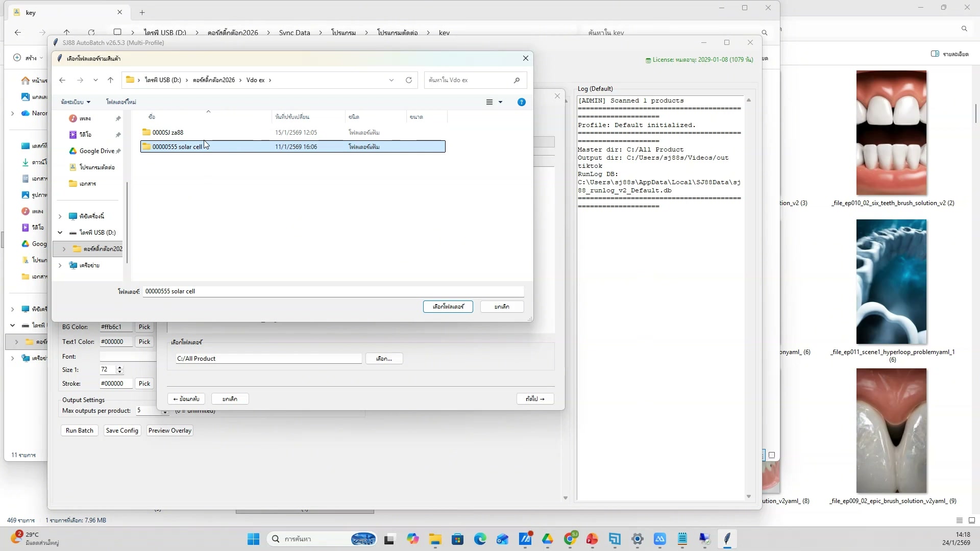
Task: Expand the address bar history dropdown
Action: pyautogui.click(x=391, y=80)
